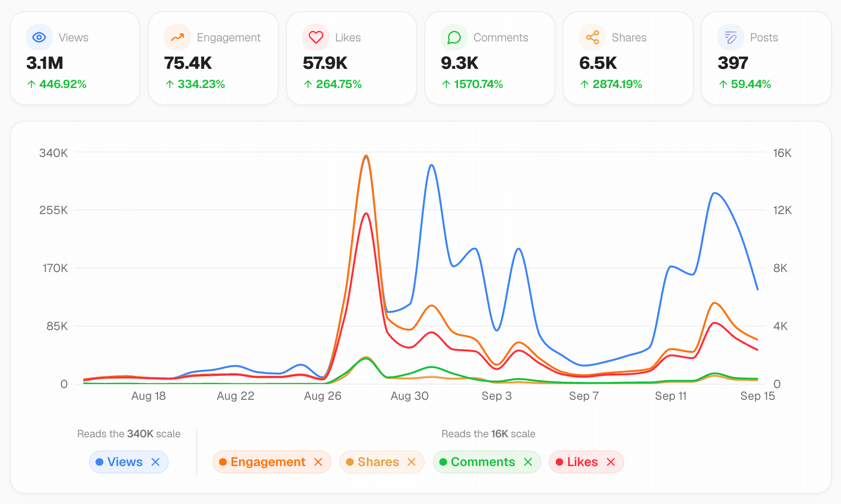Remove the Shares series with its X
841x504 pixels.
[x=411, y=462]
